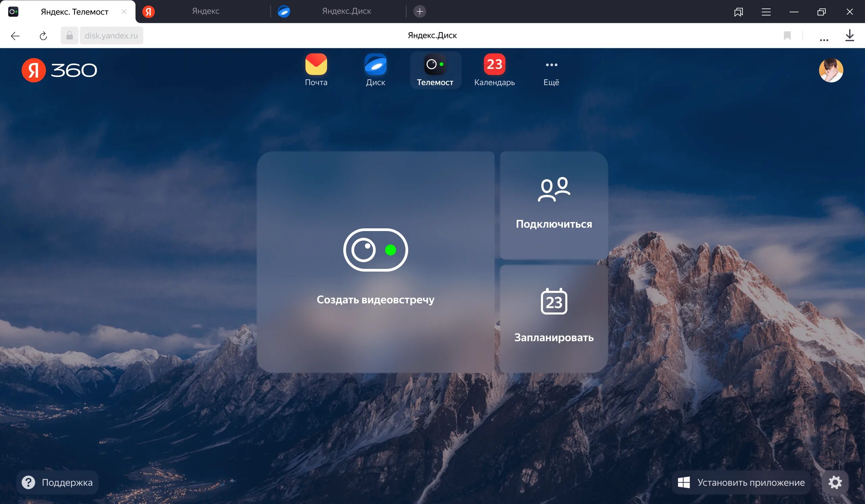Click Запланировать to schedule a meeting
This screenshot has height=504, width=865.
(554, 319)
